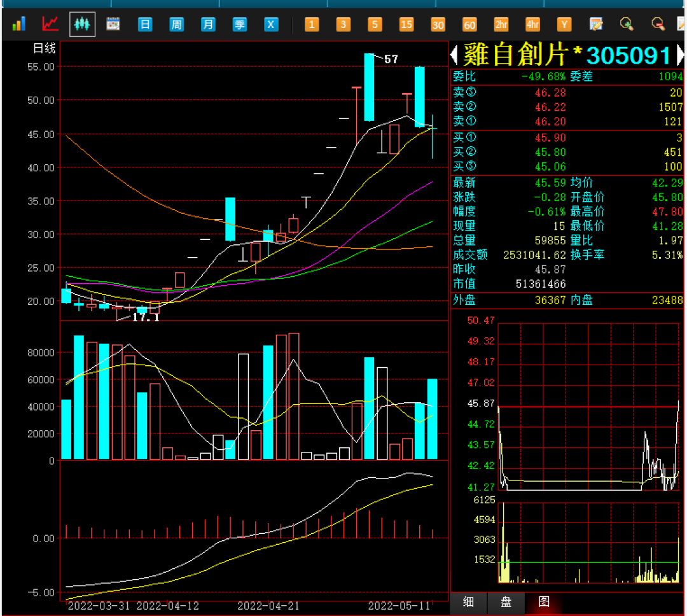Screen dimensions: 687x616
Task: Click the 日线 chart label
Action: (x=45, y=48)
